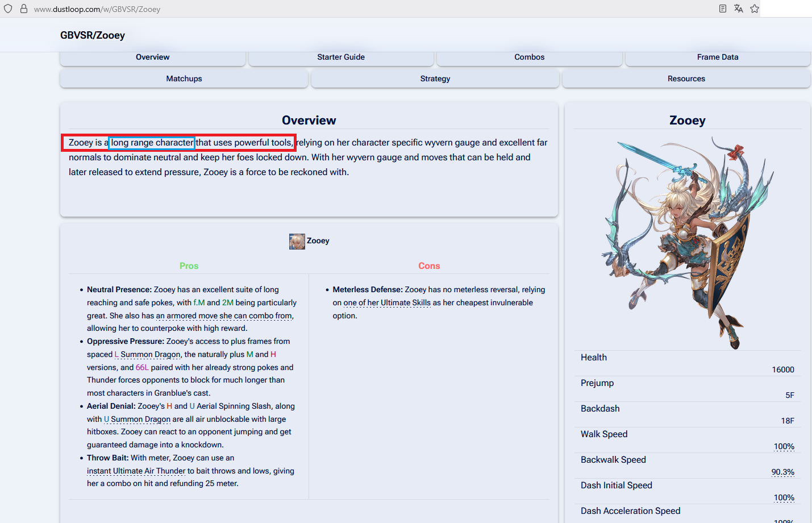Click the 2M move link
Viewport: 812px width, 523px height.
228,302
